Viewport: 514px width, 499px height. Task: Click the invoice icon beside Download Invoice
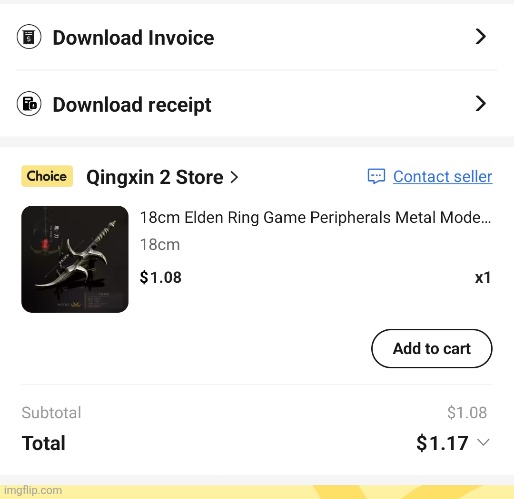point(29,37)
